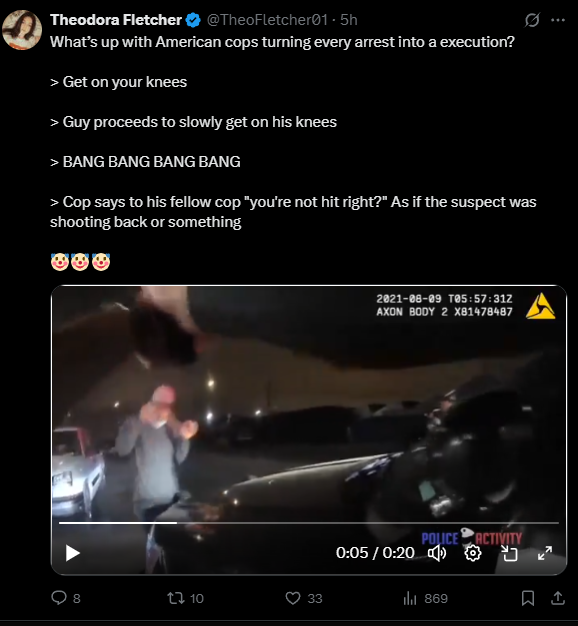Play the embedded bodycam video
578x626 pixels.
click(x=73, y=553)
